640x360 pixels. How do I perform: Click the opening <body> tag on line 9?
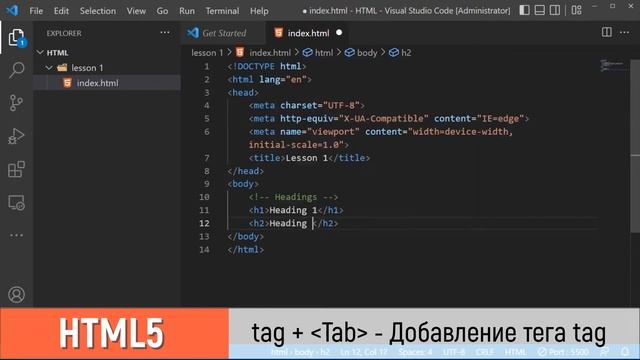(243, 184)
